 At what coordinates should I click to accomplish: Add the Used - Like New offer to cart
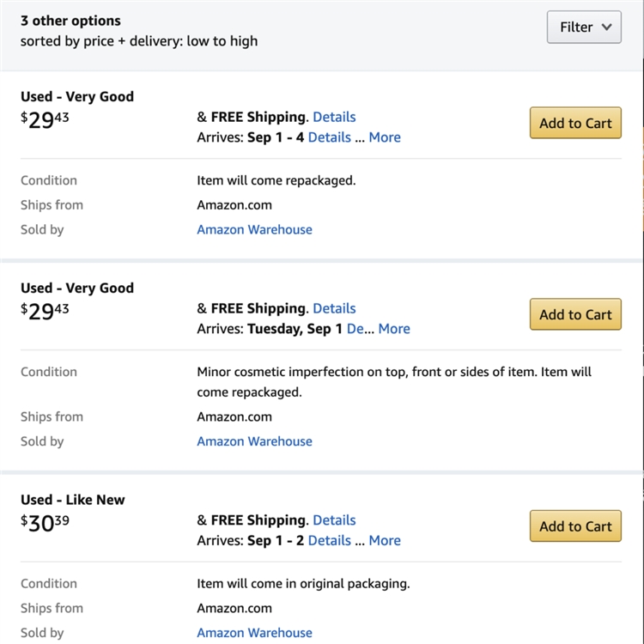[x=575, y=526]
